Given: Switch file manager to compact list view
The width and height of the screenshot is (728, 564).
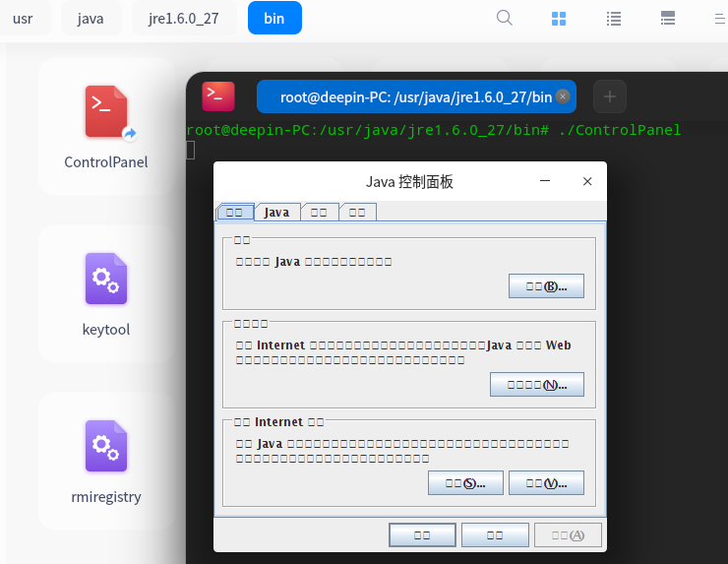Looking at the screenshot, I should (668, 19).
